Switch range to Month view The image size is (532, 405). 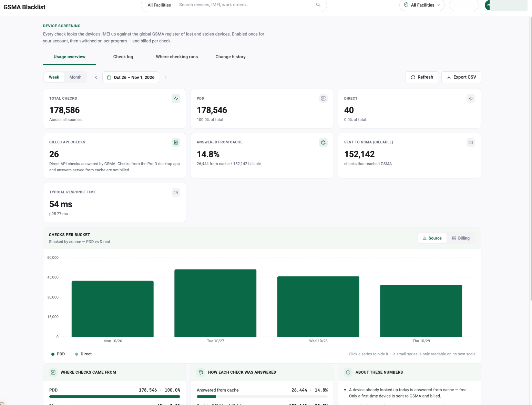75,77
